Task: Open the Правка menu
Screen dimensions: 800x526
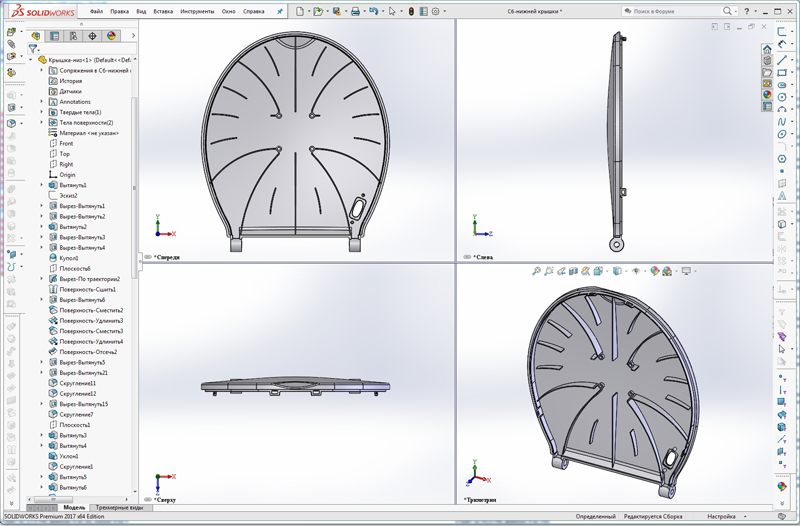Action: [x=119, y=11]
